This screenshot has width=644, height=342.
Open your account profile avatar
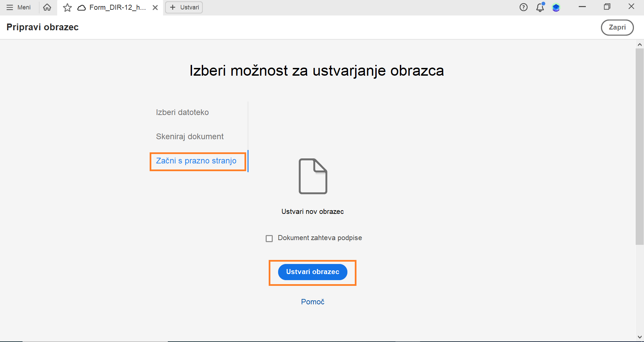tap(557, 7)
